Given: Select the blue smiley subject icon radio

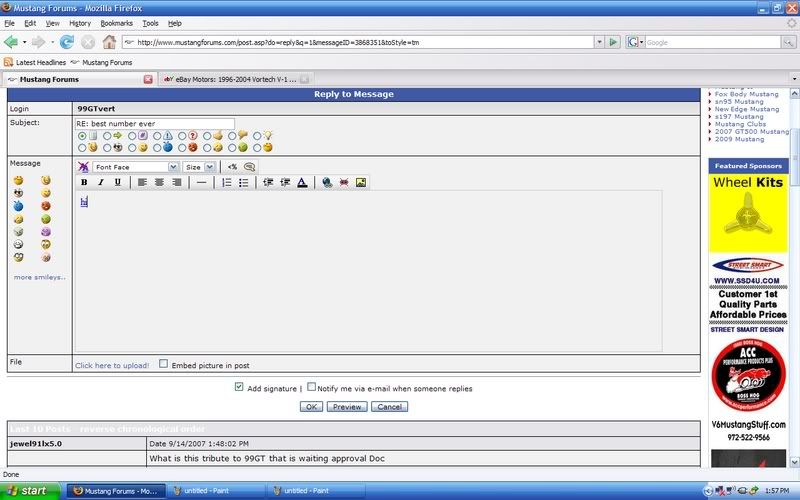Looking at the screenshot, I should (157, 147).
